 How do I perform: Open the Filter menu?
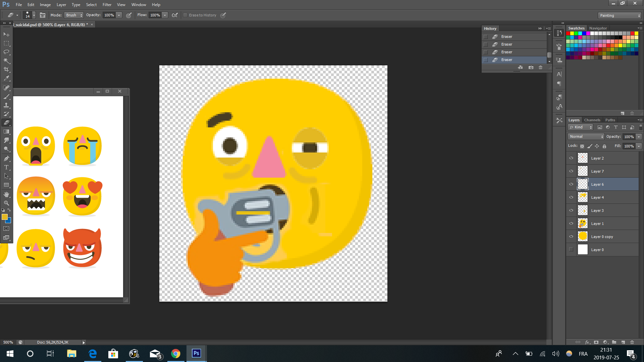click(107, 5)
